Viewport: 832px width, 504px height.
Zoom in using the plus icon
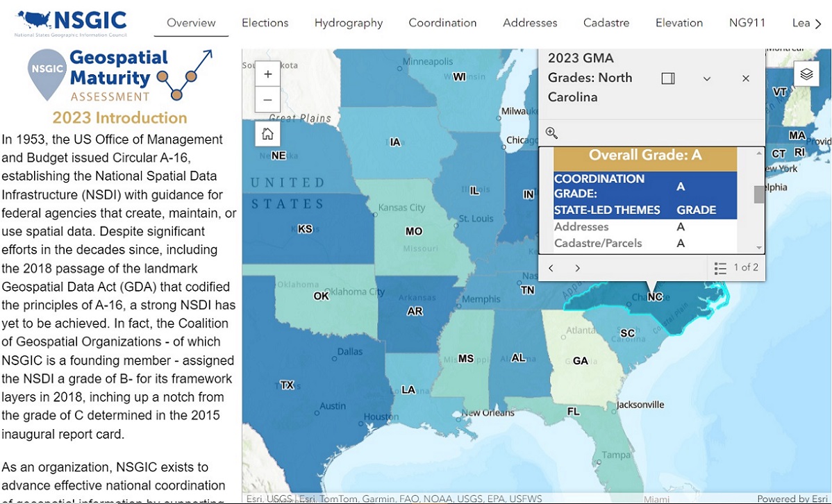pos(267,73)
